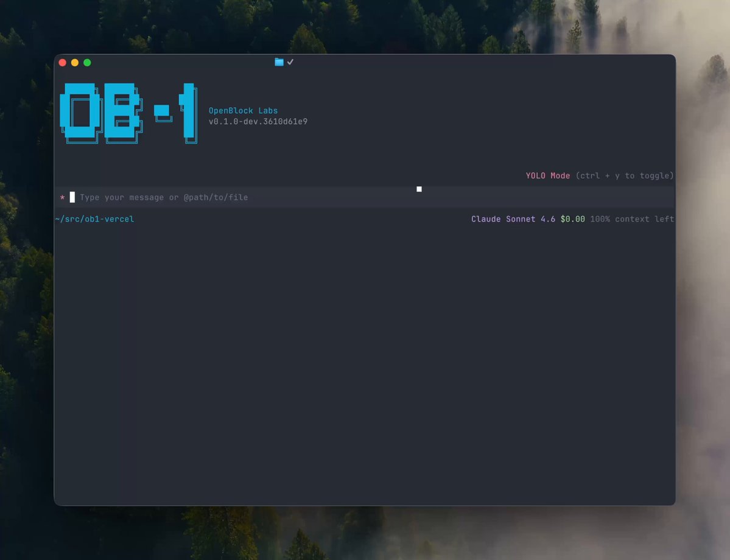Minimize the terminal with yellow button

(75, 62)
